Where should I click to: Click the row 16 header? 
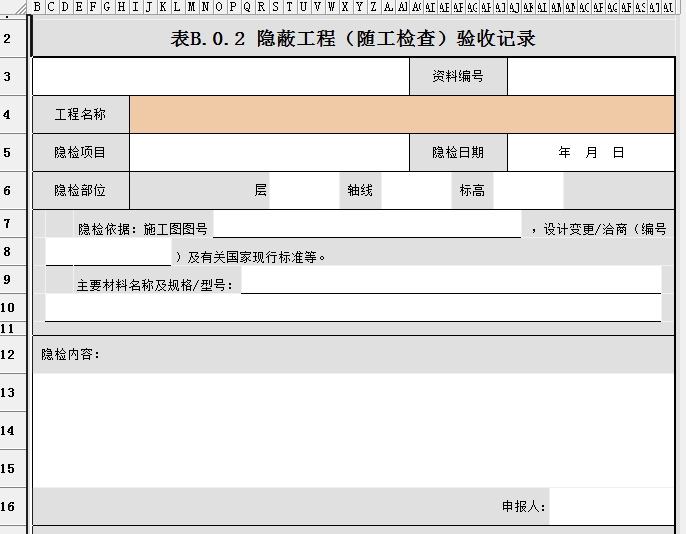[x=8, y=506]
